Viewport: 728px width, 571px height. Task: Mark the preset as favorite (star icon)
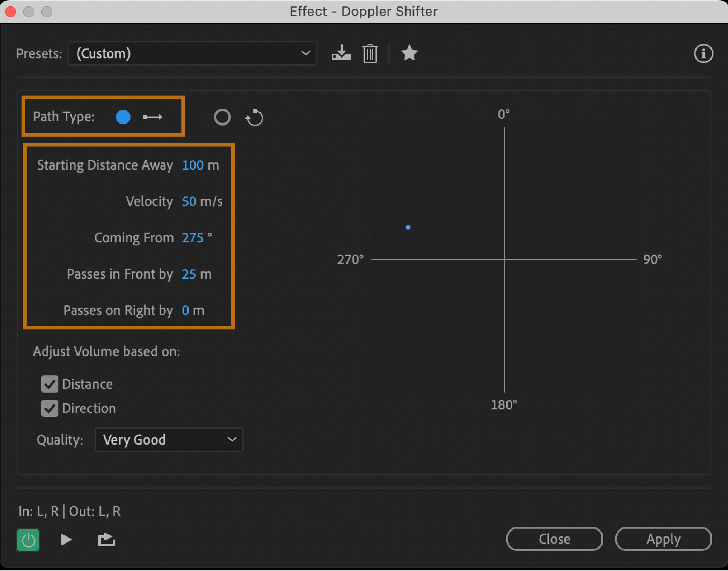(x=409, y=53)
